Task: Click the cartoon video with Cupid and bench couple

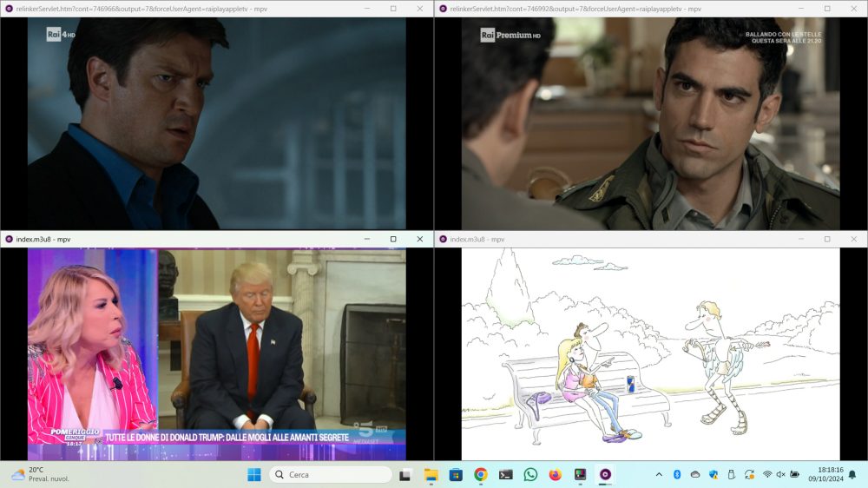Action: (650, 354)
